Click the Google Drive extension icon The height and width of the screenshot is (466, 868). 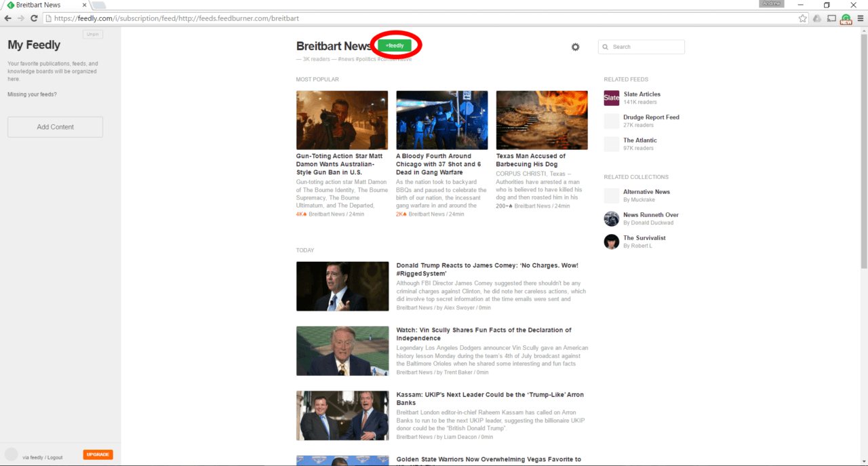(x=817, y=18)
